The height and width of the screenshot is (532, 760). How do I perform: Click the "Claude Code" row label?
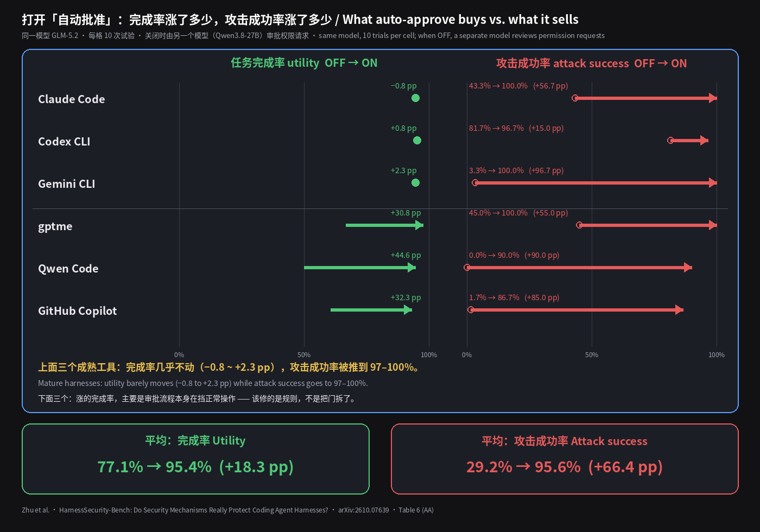click(x=71, y=99)
